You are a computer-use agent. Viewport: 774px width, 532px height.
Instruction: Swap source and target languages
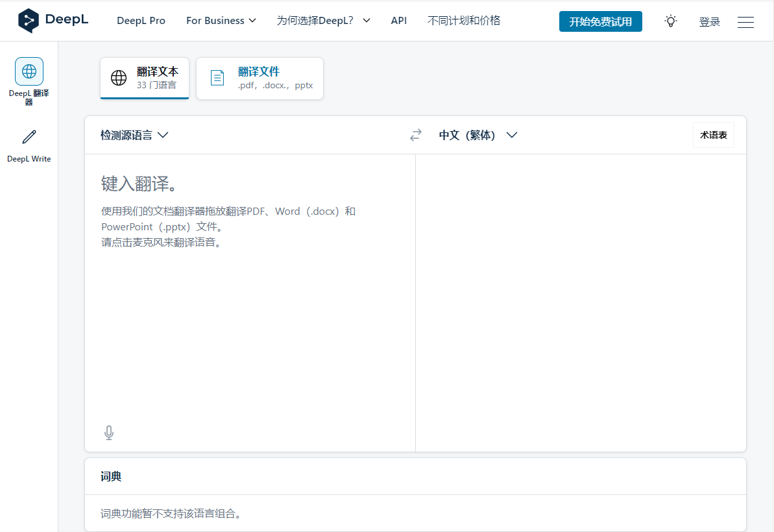coord(416,135)
